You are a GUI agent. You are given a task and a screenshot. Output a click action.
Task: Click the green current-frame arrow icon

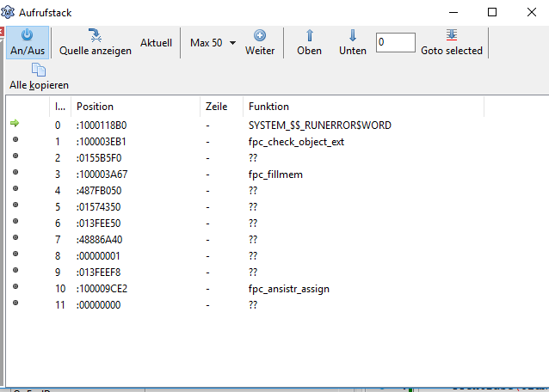(x=15, y=125)
